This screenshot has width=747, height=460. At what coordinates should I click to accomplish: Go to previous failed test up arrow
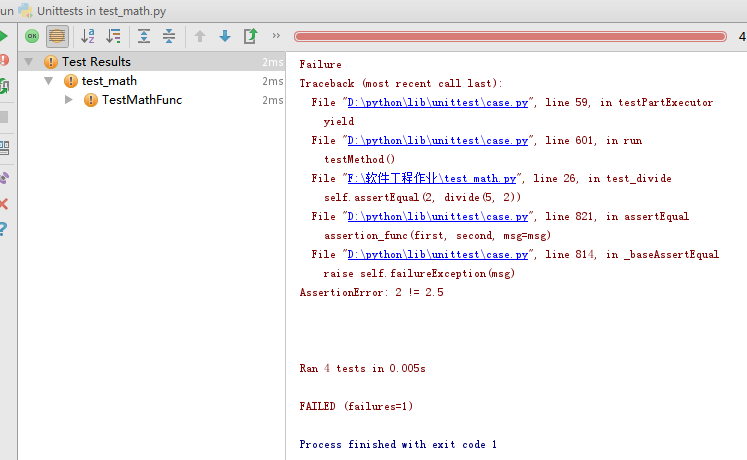[200, 36]
